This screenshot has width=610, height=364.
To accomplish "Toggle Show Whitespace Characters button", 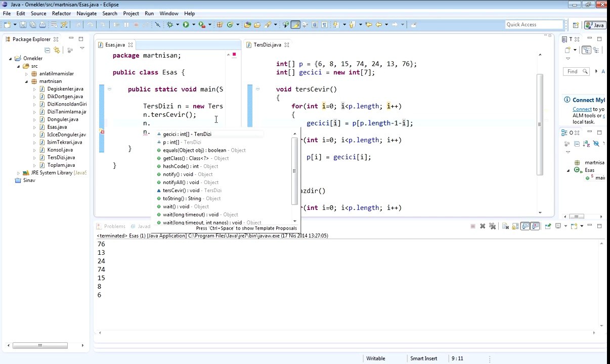I will coord(324,24).
